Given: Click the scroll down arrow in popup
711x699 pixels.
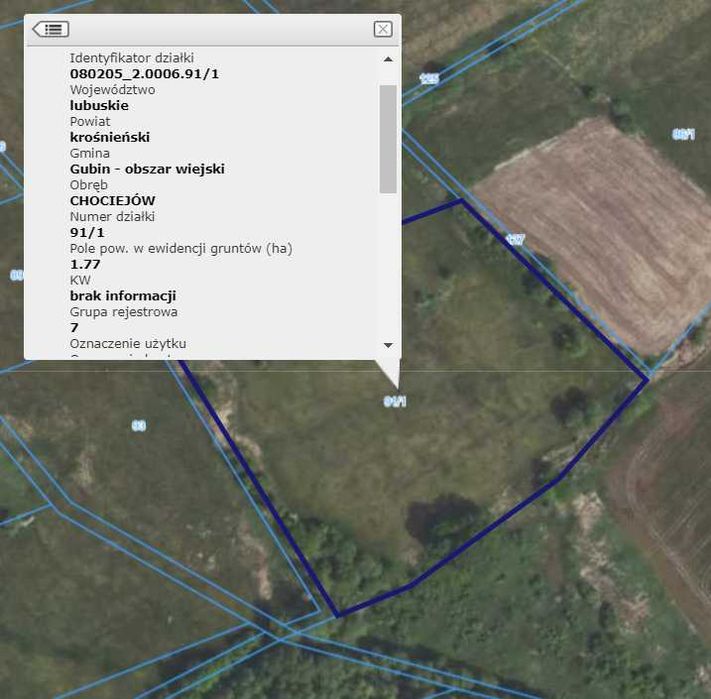Looking at the screenshot, I should pos(388,345).
